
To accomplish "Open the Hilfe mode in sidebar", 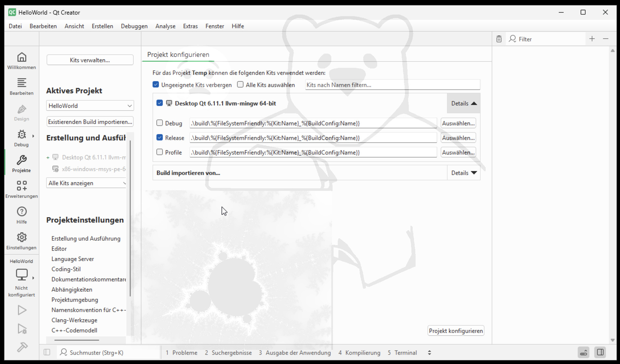I will point(22,216).
